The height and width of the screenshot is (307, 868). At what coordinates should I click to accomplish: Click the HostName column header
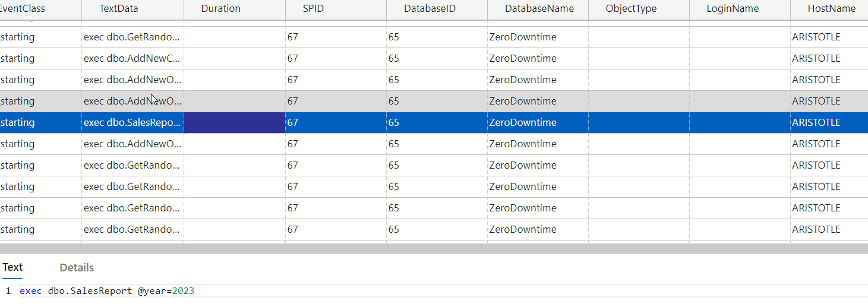coord(832,9)
